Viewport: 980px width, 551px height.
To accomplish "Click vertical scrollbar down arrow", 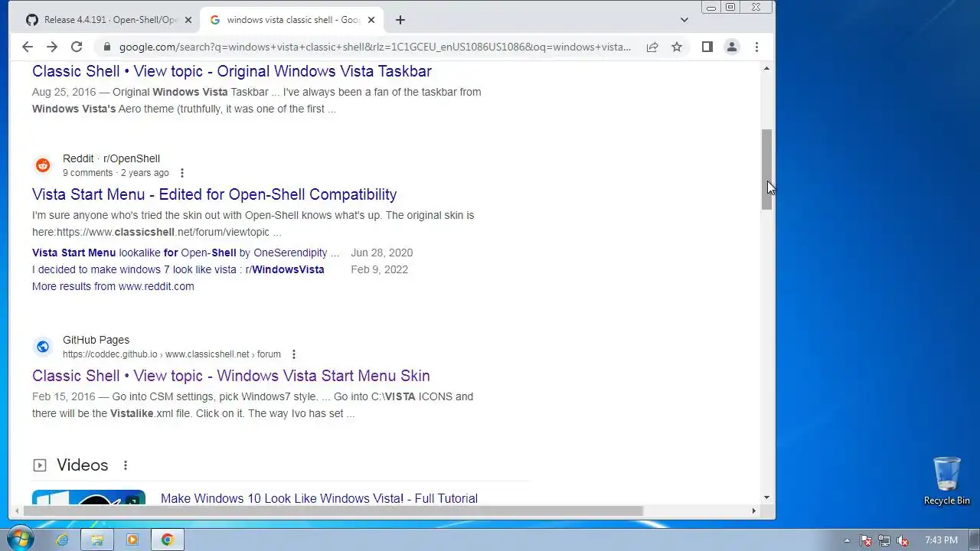I will click(x=766, y=498).
